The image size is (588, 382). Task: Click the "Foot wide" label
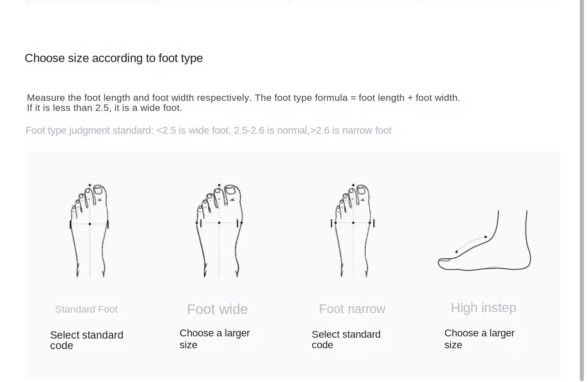click(x=217, y=309)
